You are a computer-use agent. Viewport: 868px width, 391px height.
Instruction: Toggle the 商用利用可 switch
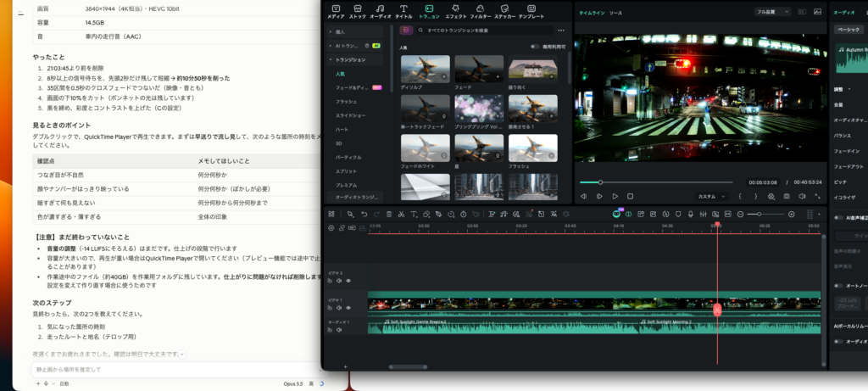coord(535,47)
